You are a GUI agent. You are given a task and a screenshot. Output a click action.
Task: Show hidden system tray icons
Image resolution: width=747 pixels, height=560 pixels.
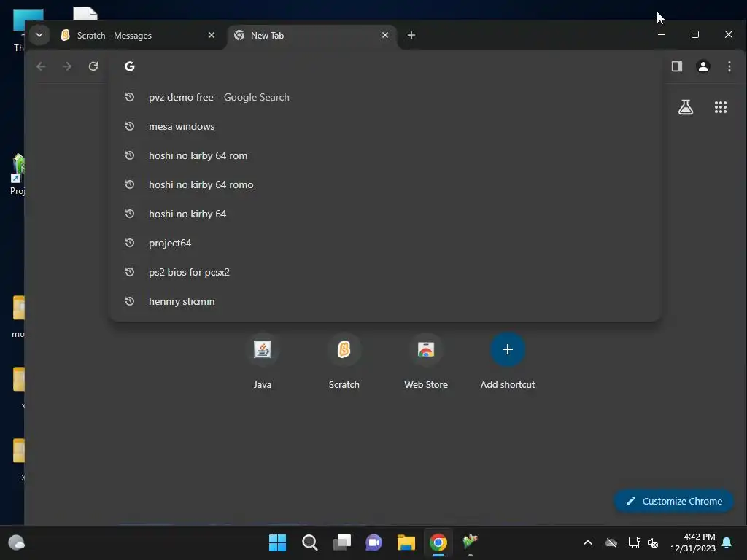pyautogui.click(x=588, y=542)
